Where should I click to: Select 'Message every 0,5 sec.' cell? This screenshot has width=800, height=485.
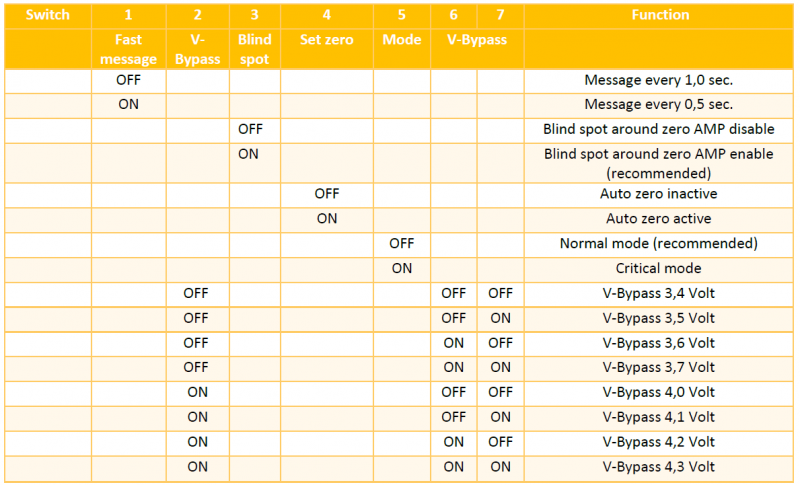pyautogui.click(x=659, y=104)
